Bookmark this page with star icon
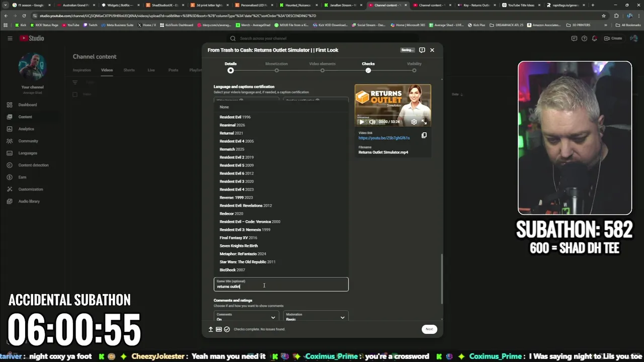This screenshot has height=362, width=644. [604, 16]
